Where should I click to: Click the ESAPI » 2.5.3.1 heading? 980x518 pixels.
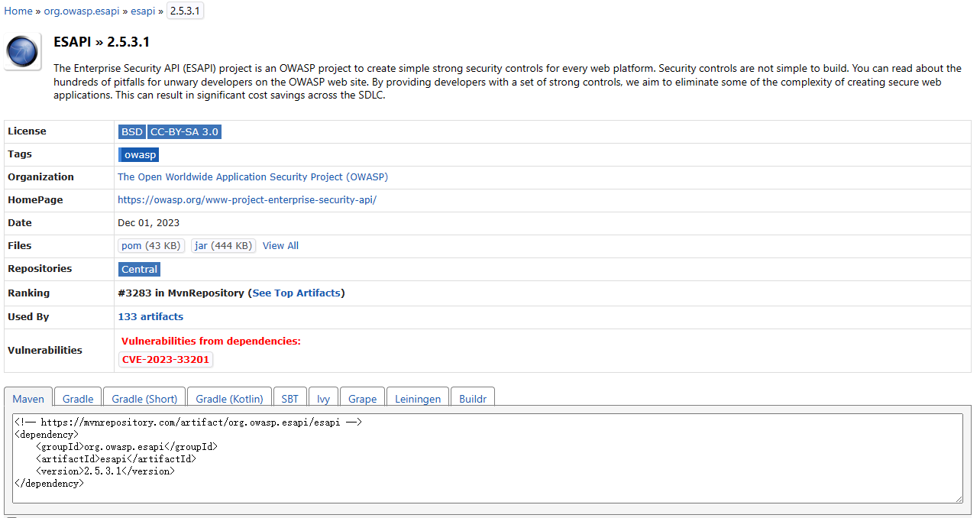102,41
